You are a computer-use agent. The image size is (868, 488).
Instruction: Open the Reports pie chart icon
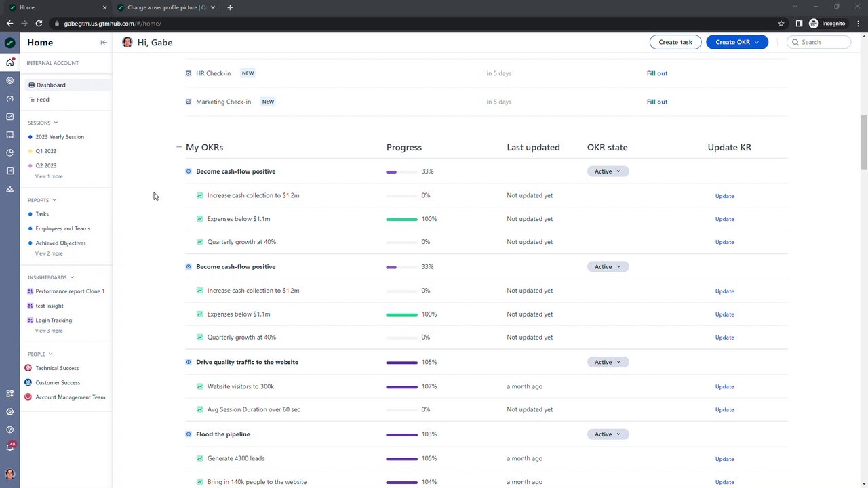click(9, 152)
